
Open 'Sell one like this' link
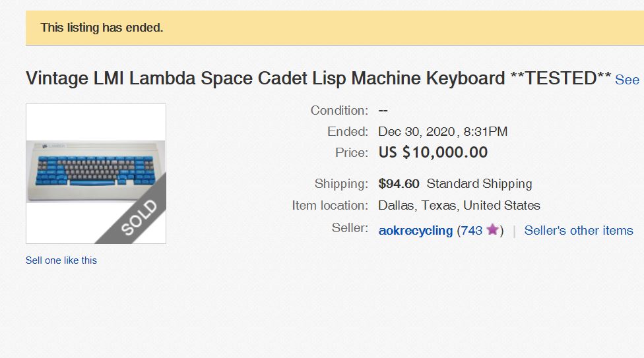(61, 260)
